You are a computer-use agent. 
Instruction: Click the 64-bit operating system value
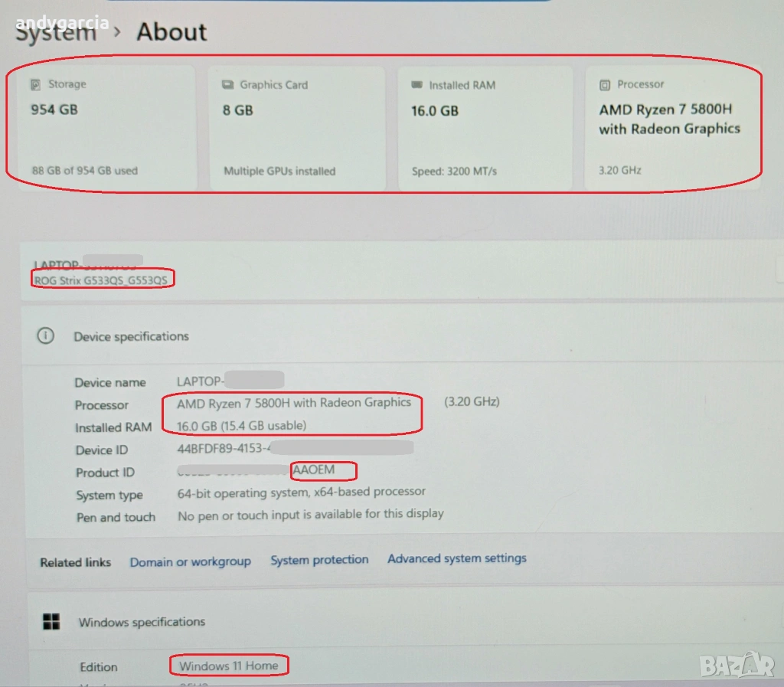point(301,492)
